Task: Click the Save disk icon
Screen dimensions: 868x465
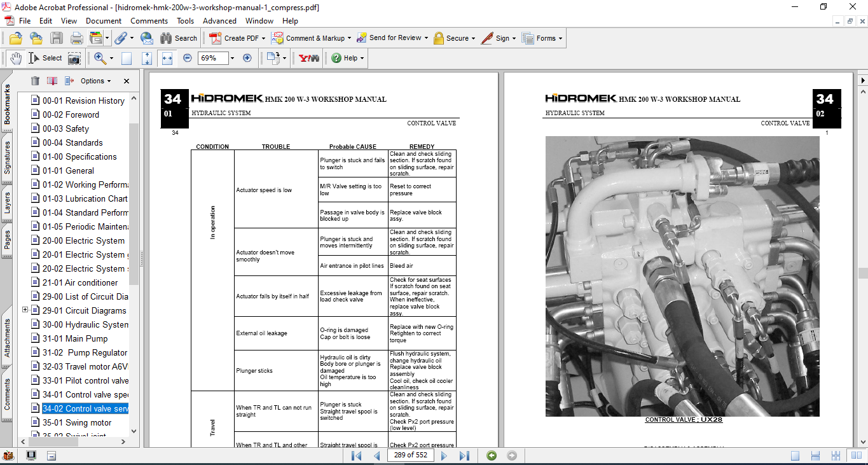Action: click(56, 38)
